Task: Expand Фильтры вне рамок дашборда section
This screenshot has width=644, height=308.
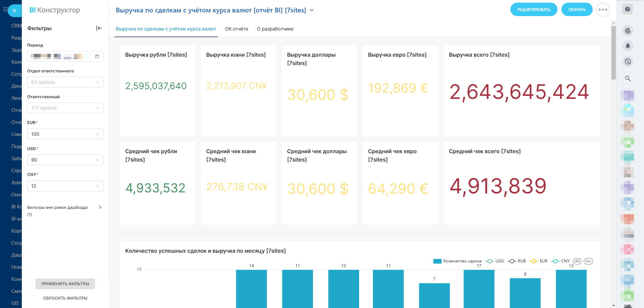Action: [x=100, y=207]
